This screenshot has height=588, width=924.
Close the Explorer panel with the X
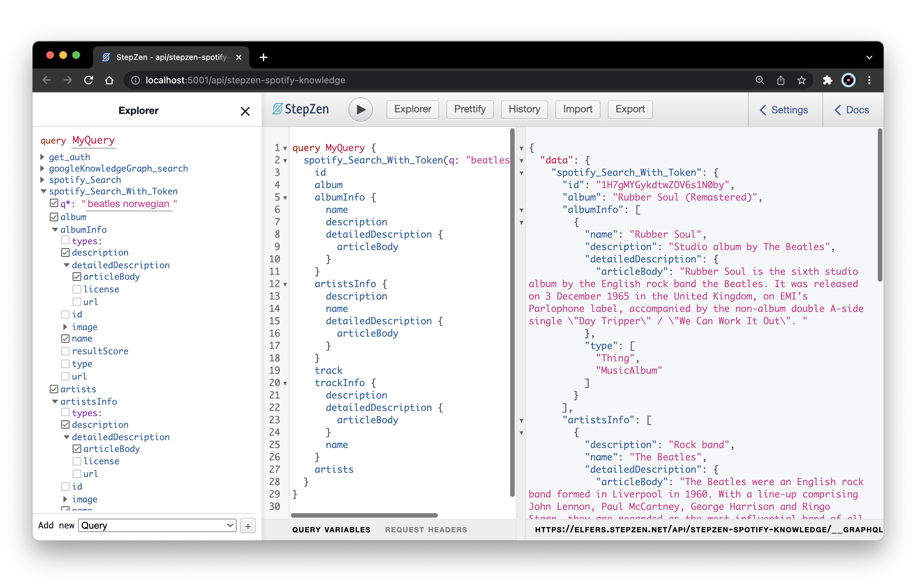point(245,111)
